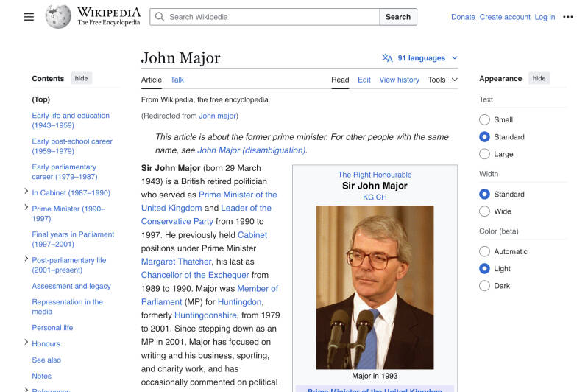This screenshot has height=392, width=588.
Task: Open the View history tab
Action: point(399,80)
